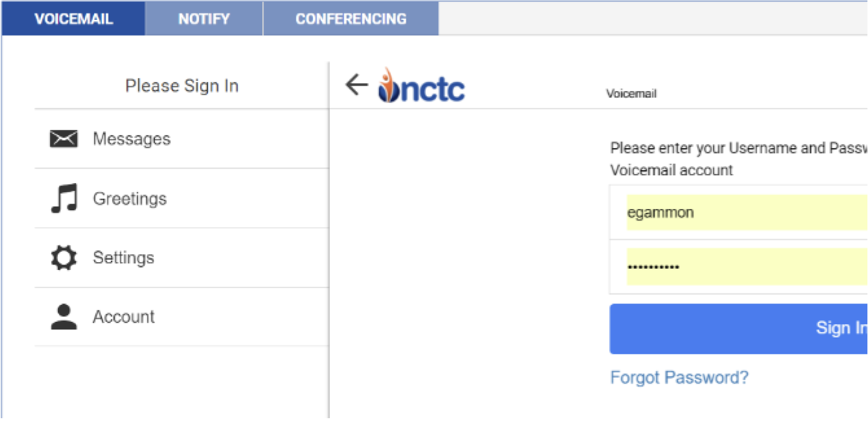Screen dimensions: 868x423
Task: Click the Please Sign In heading
Action: coord(182,86)
